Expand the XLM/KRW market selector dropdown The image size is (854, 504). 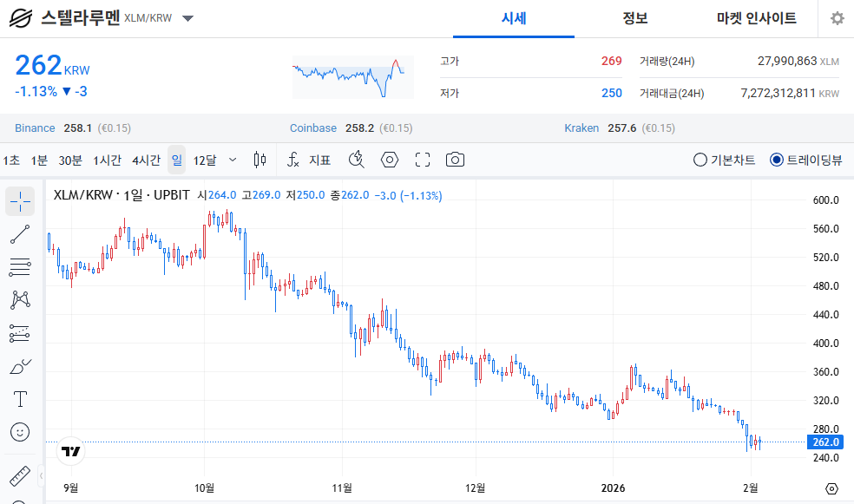(188, 18)
